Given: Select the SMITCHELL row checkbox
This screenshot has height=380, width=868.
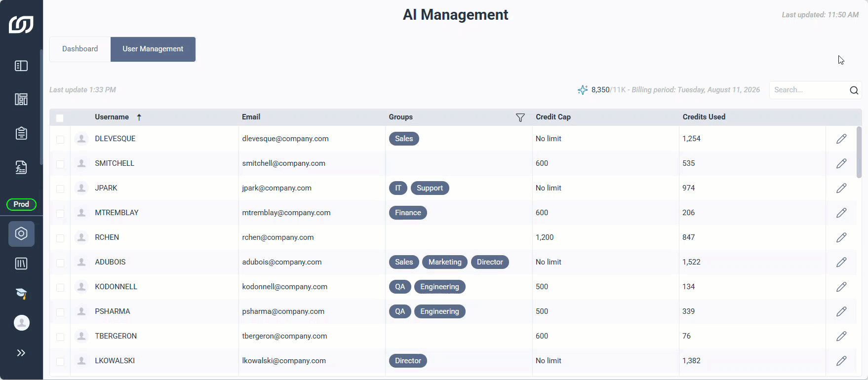Looking at the screenshot, I should point(60,164).
